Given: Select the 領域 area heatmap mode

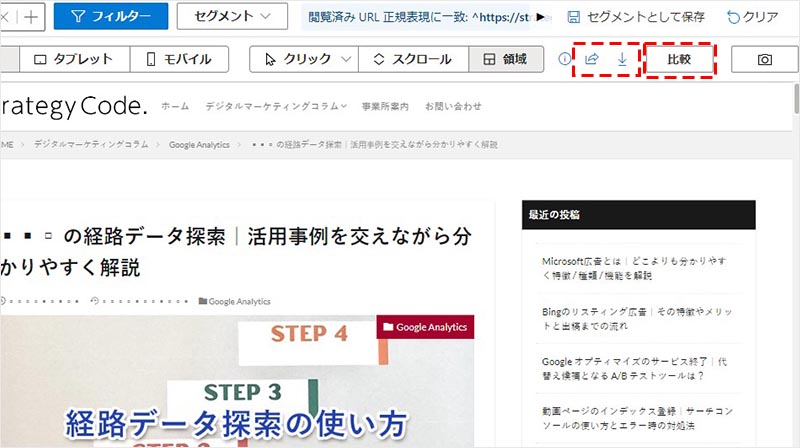Looking at the screenshot, I should (507, 60).
